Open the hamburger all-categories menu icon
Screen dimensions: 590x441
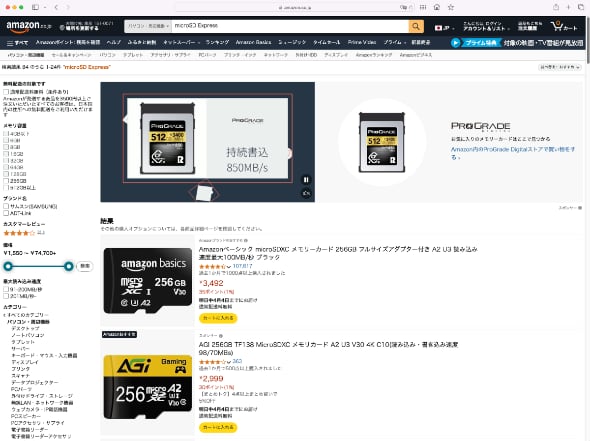[10, 43]
